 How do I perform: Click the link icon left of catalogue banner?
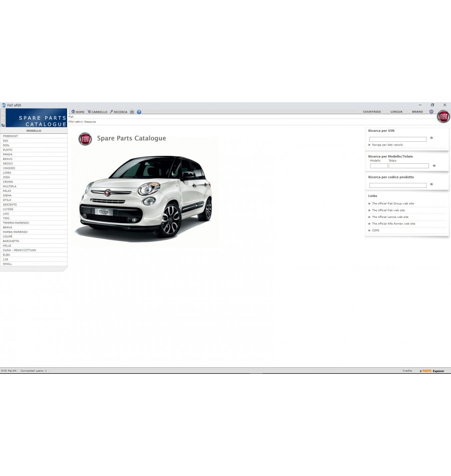click(x=3, y=125)
